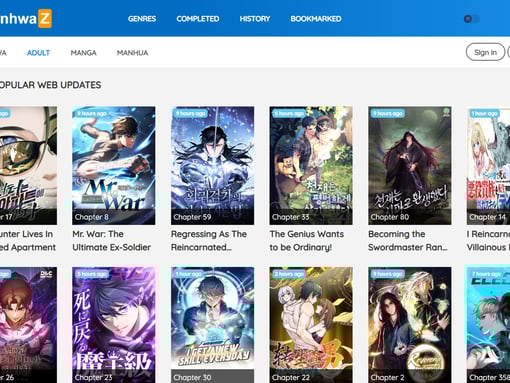Click the Becoming the Swordmaster Ran... title

408,241
